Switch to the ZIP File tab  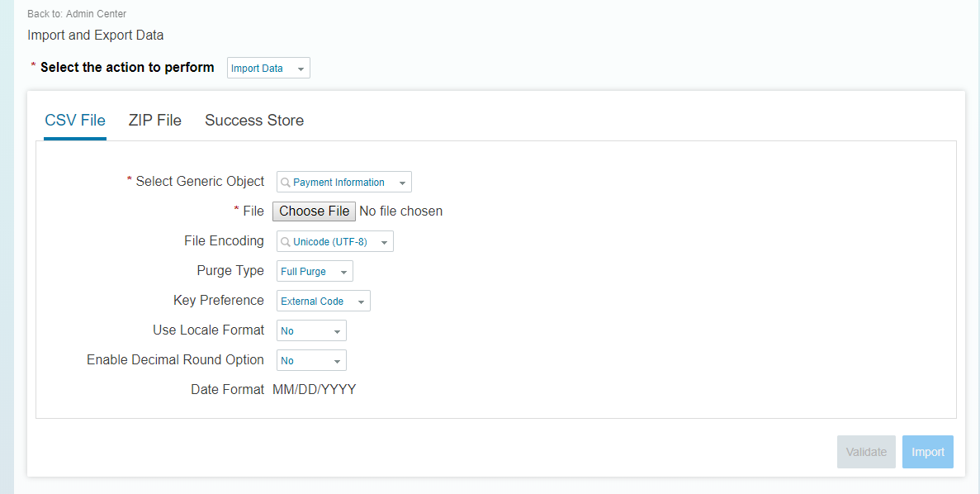(155, 120)
